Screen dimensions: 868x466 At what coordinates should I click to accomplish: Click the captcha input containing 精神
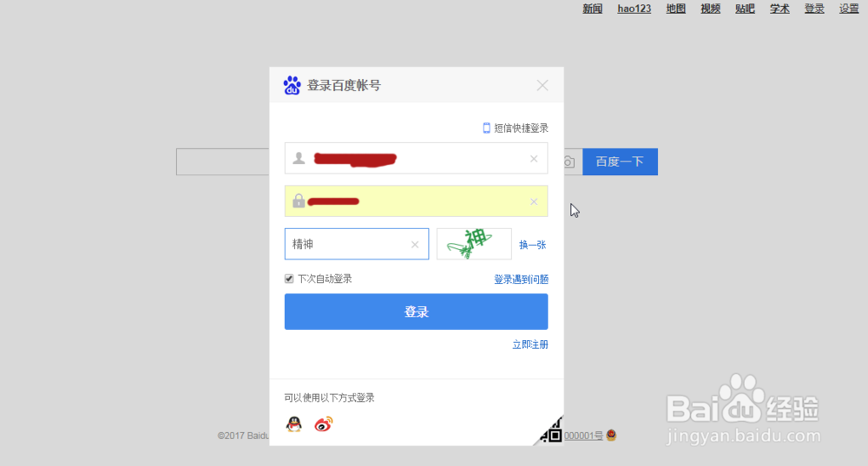357,244
